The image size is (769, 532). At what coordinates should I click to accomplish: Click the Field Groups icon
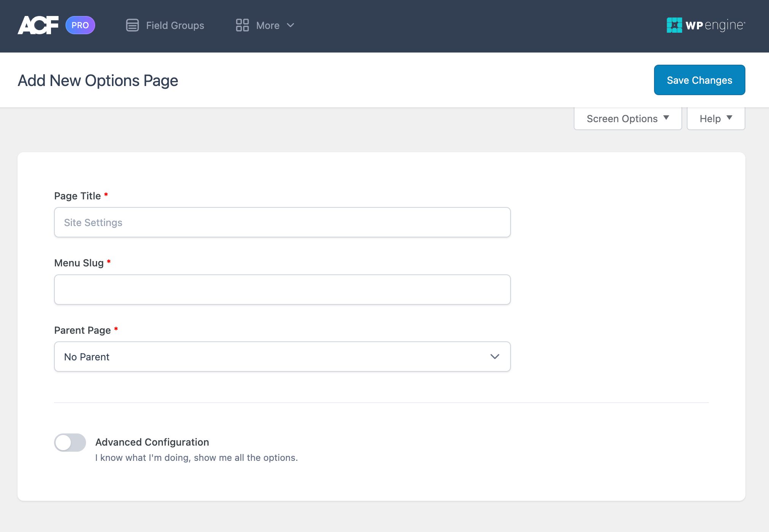click(x=132, y=26)
